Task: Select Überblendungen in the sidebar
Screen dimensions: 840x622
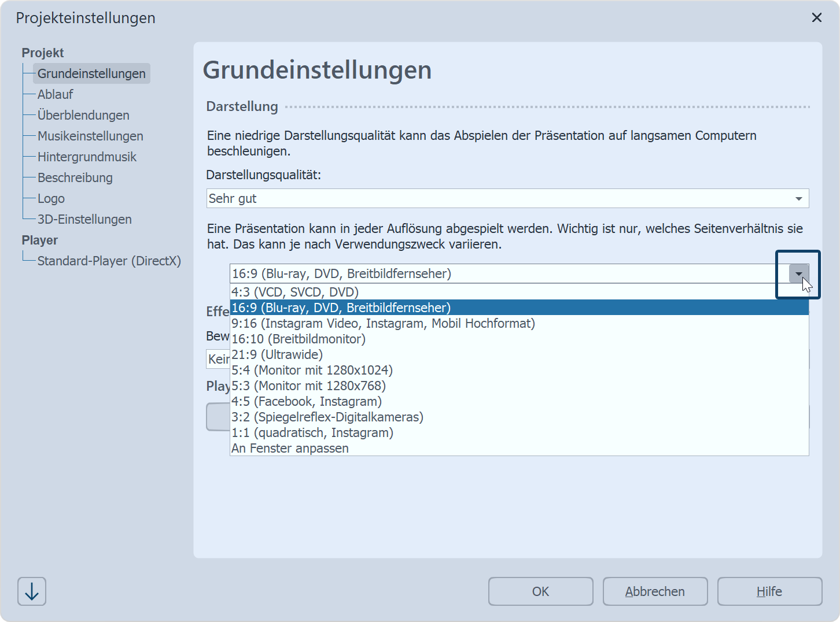Action: click(83, 115)
